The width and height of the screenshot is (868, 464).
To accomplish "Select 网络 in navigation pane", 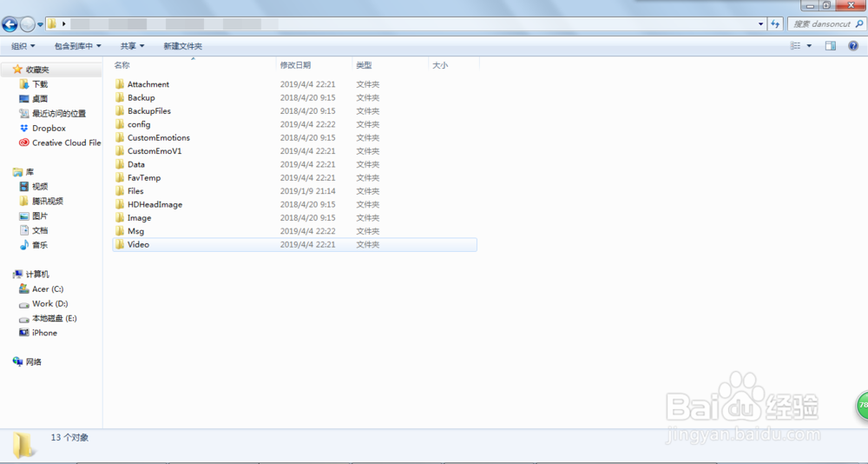I will pos(33,361).
